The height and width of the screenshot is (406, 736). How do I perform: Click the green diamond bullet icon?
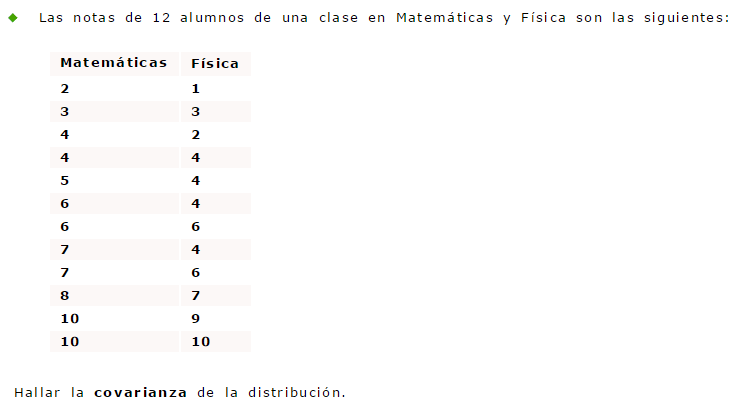coord(14,18)
